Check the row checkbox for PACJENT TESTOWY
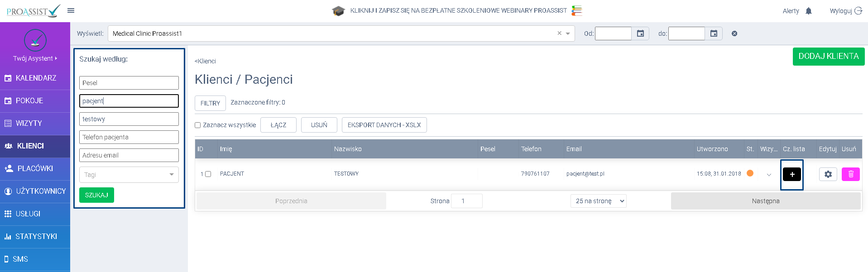Screen dimensions: 868x272 (208, 174)
